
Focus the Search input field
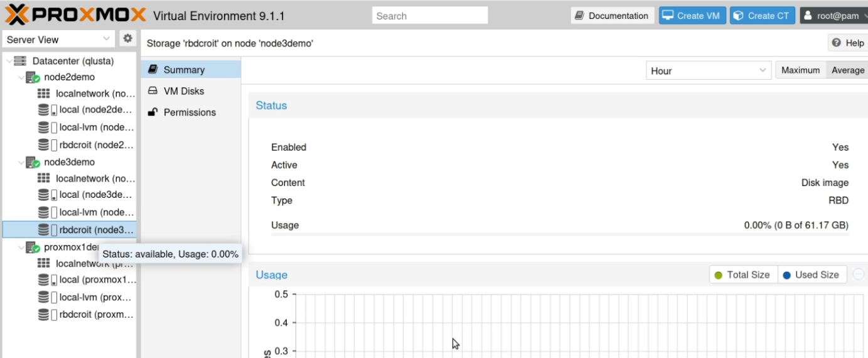(x=430, y=16)
